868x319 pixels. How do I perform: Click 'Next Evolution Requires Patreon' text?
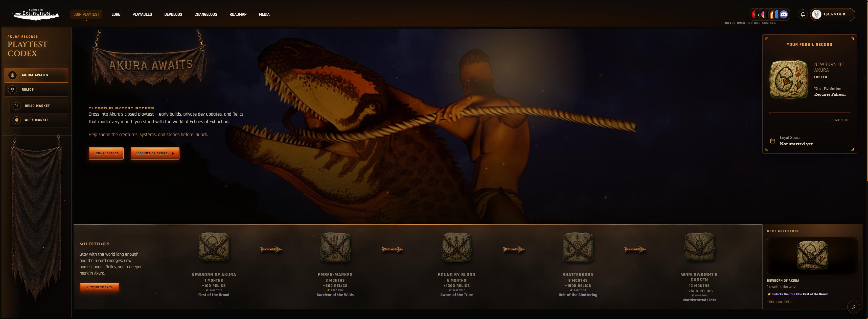[x=830, y=92]
